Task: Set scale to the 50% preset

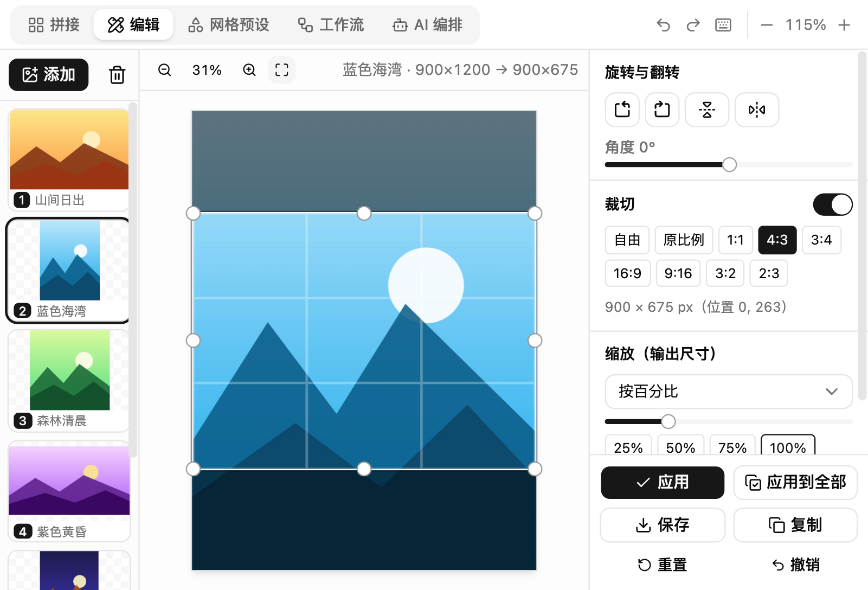Action: [x=680, y=445]
